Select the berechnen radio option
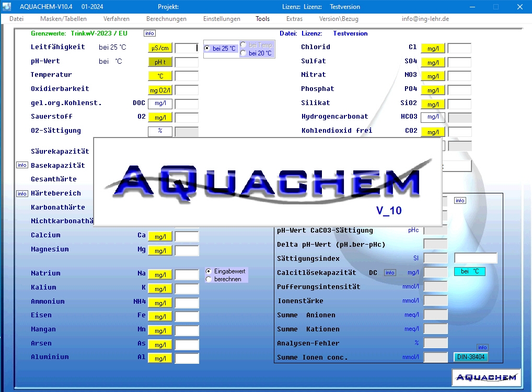The width and height of the screenshot is (532, 392). pos(224,279)
